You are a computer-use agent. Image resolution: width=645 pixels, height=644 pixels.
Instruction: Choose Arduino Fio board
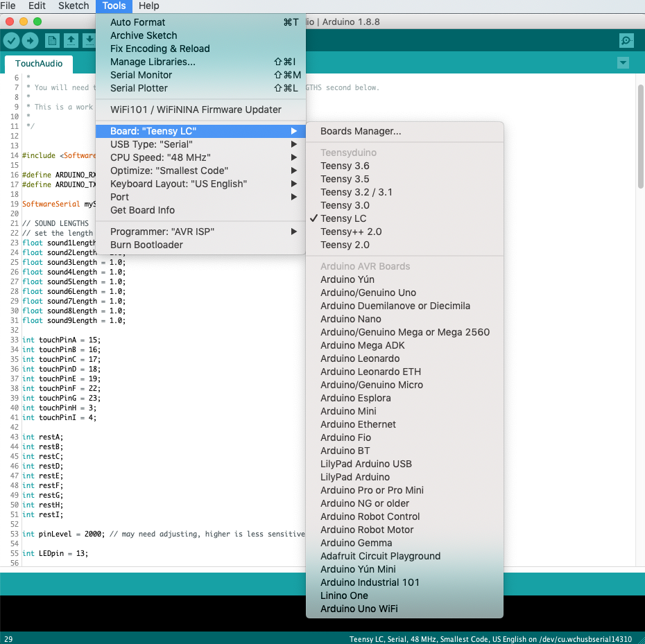405,437
